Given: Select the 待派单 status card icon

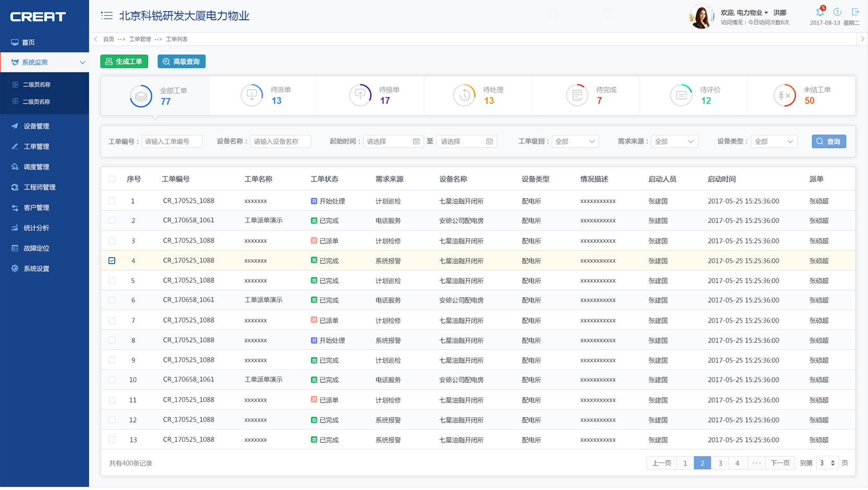Looking at the screenshot, I should tap(251, 95).
